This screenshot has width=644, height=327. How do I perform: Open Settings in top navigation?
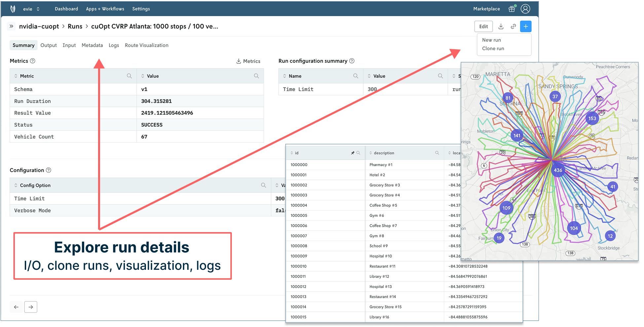click(x=141, y=9)
